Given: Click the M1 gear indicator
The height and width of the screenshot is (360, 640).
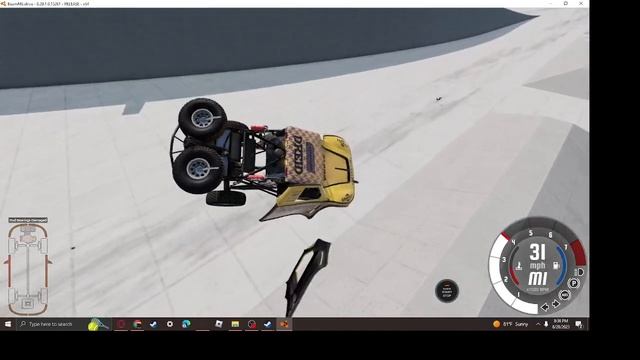Looking at the screenshot, I should coord(538,279).
